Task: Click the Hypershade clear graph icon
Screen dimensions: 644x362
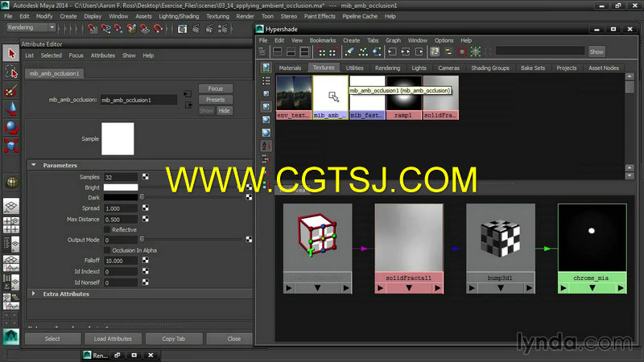Action: tap(349, 51)
